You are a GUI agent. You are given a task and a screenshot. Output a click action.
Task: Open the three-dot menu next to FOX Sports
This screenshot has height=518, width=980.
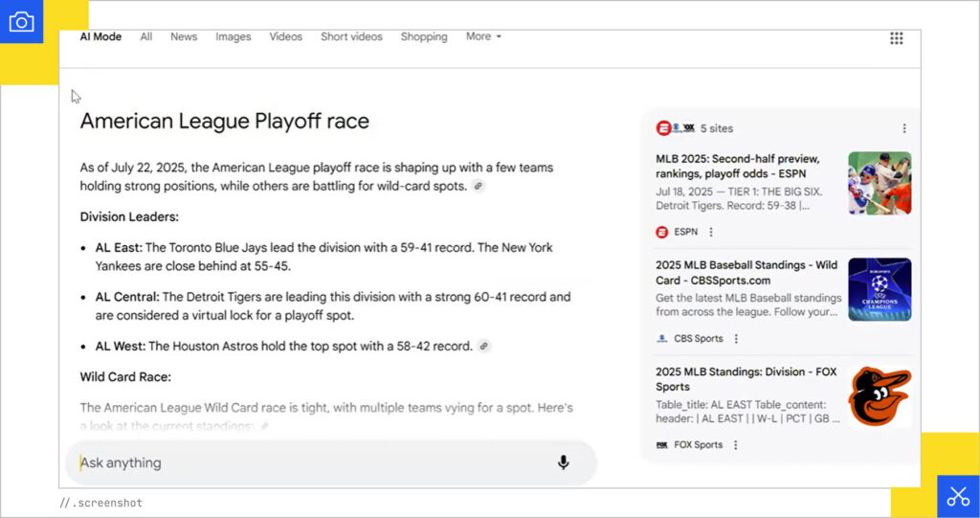pos(735,445)
